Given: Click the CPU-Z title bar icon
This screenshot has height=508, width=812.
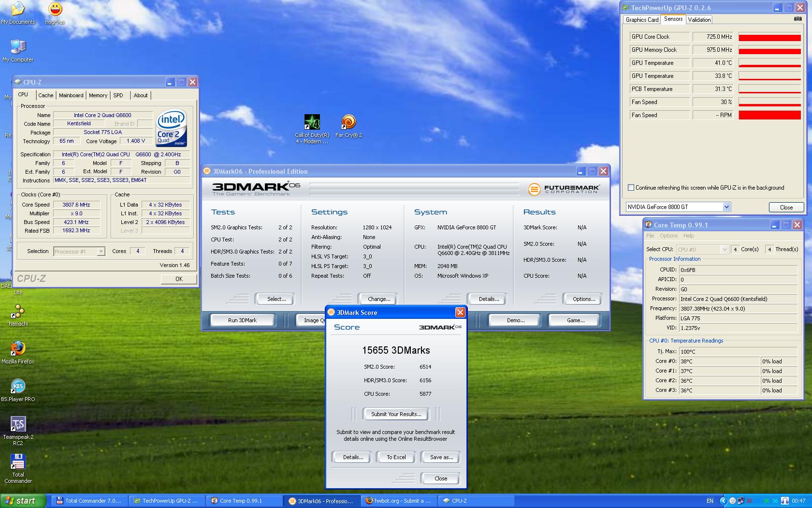Looking at the screenshot, I should [x=17, y=82].
